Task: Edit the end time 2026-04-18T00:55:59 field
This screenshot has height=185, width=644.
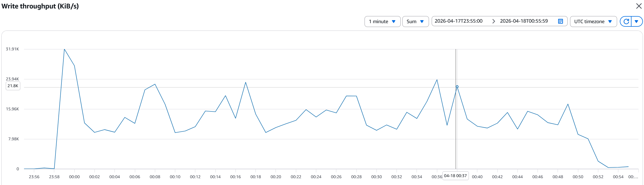Action: point(524,21)
